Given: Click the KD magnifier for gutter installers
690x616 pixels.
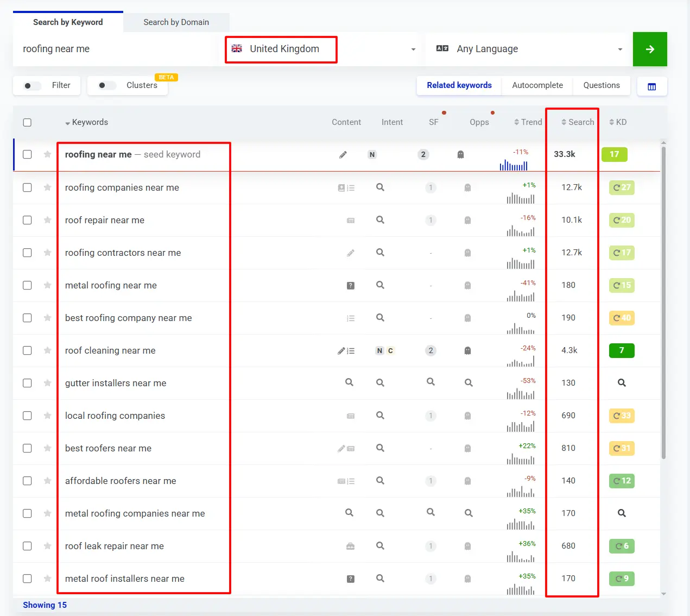Looking at the screenshot, I should (x=622, y=383).
